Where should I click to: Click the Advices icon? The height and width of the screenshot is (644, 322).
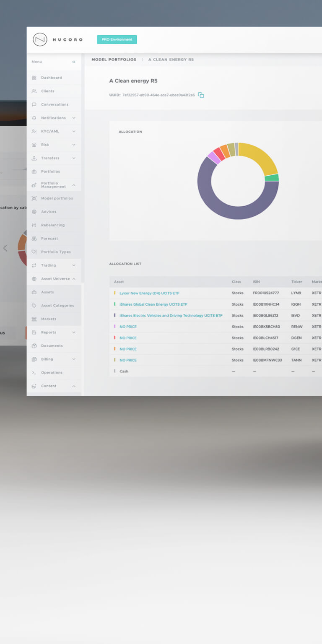click(34, 212)
